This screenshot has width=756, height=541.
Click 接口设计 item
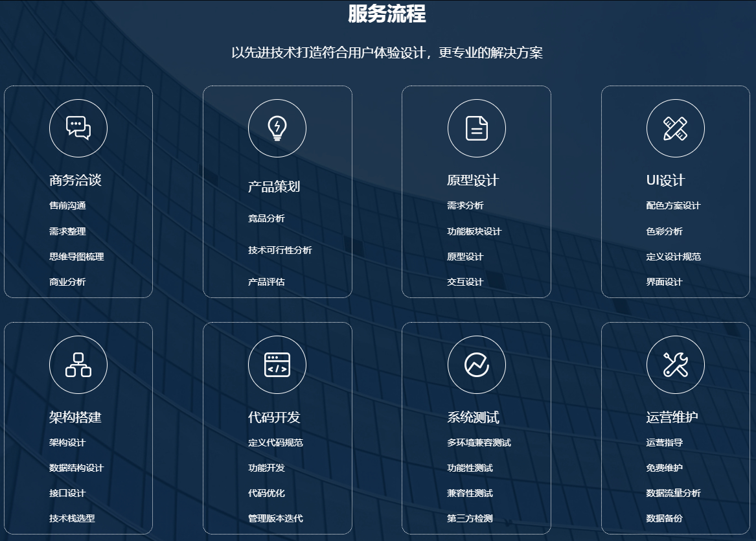point(67,493)
